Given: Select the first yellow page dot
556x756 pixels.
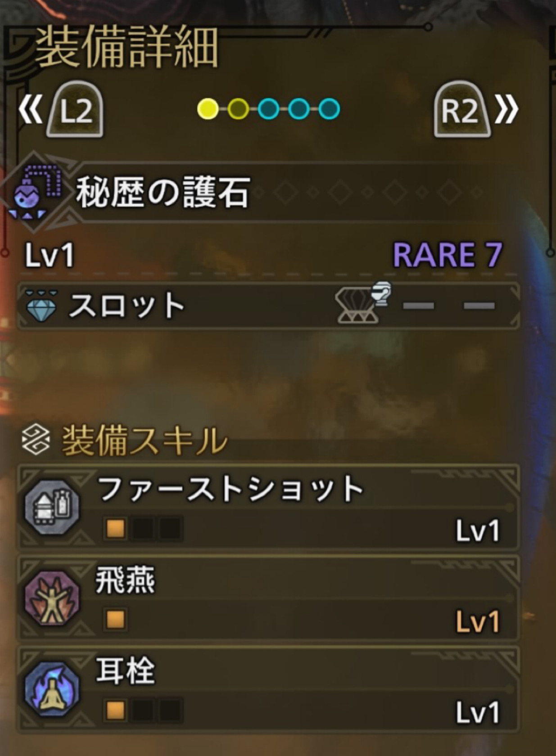Looking at the screenshot, I should click(x=208, y=109).
